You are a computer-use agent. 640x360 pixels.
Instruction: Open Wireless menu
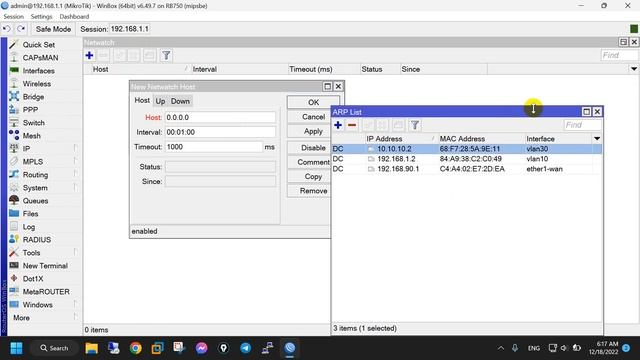[x=37, y=84]
